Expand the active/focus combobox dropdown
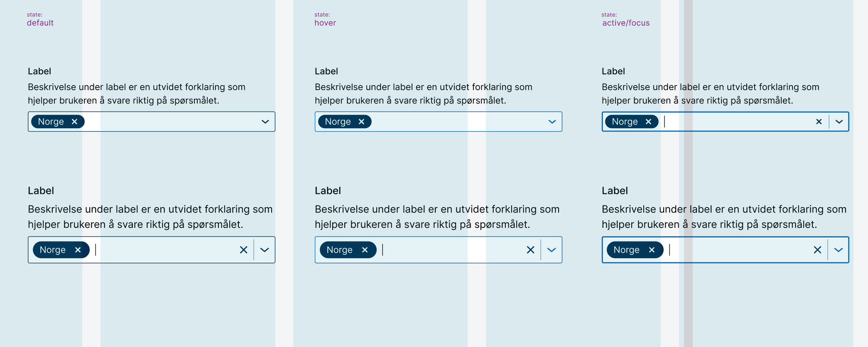868x347 pixels. pos(839,122)
